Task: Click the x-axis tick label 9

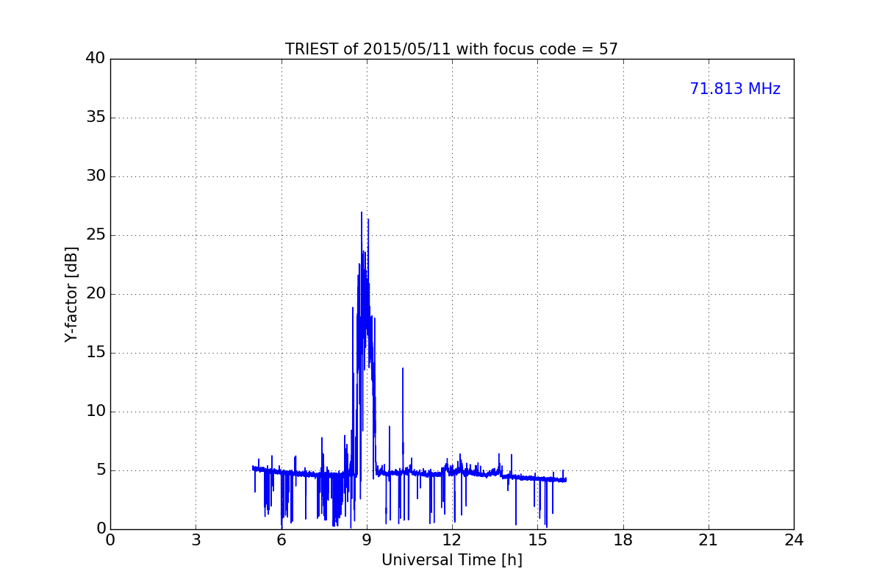Action: pos(367,540)
